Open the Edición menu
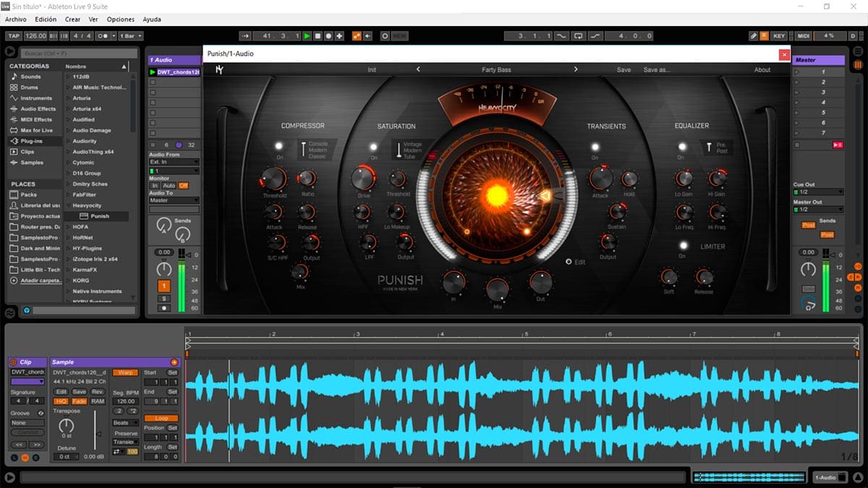This screenshot has width=868, height=488. (x=46, y=19)
